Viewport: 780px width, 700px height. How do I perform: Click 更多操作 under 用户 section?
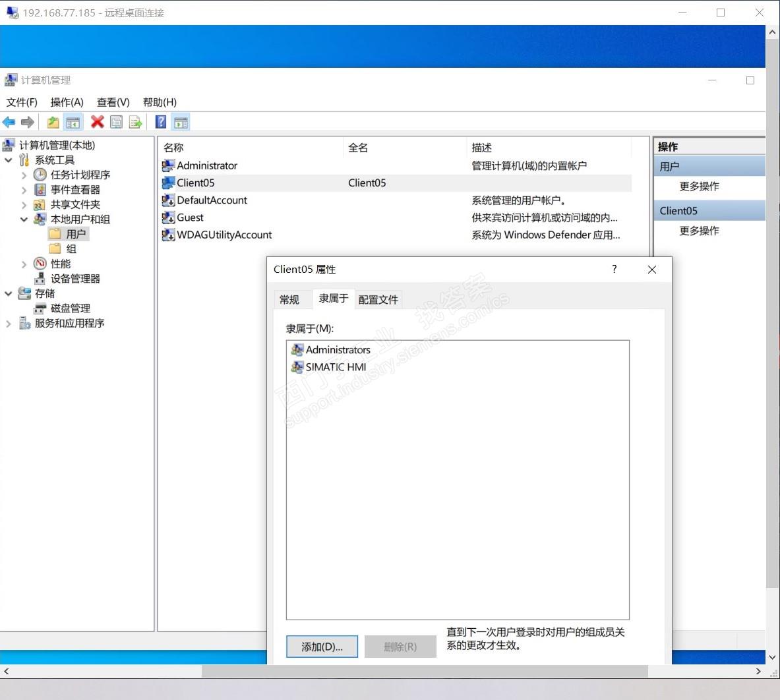point(699,186)
